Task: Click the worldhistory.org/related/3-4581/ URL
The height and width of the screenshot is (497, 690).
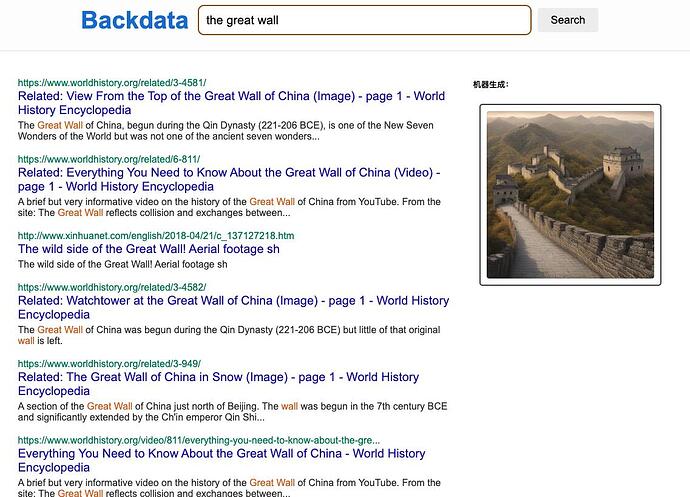Action: 112,83
